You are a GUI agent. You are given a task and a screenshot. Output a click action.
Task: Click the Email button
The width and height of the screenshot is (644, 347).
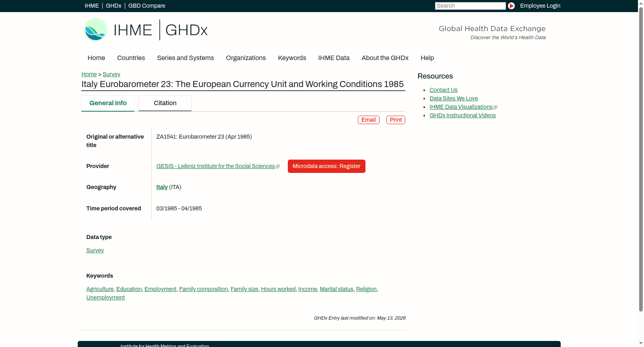pyautogui.click(x=369, y=120)
